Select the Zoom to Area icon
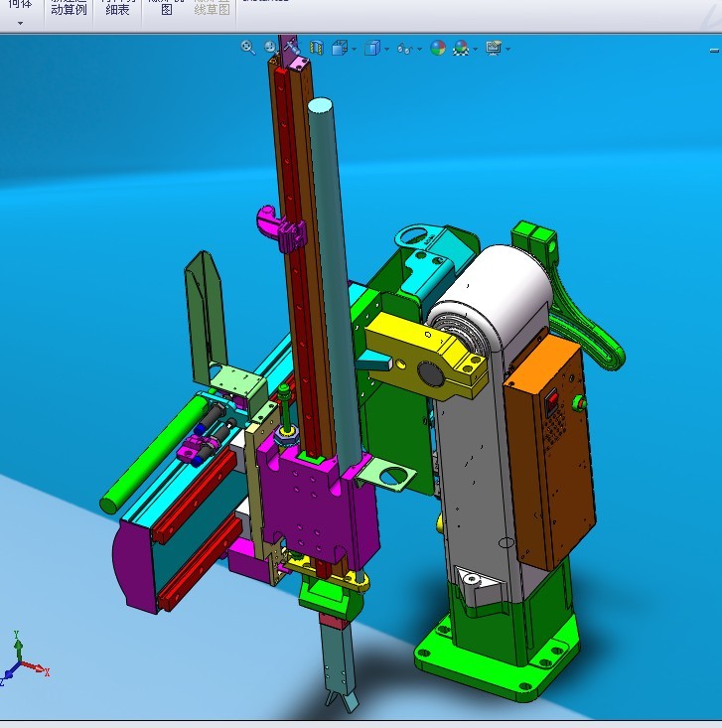The image size is (722, 728). pos(269,47)
